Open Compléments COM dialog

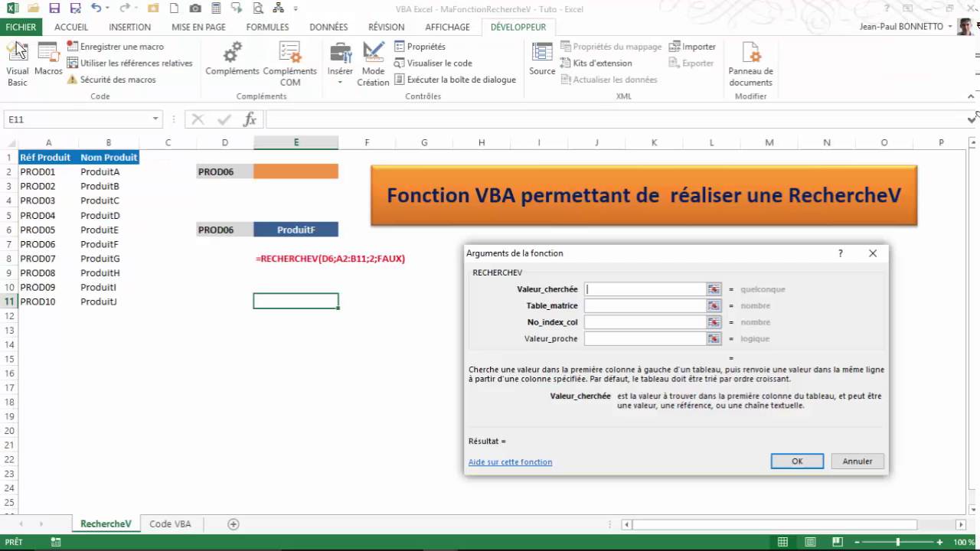[x=289, y=64]
